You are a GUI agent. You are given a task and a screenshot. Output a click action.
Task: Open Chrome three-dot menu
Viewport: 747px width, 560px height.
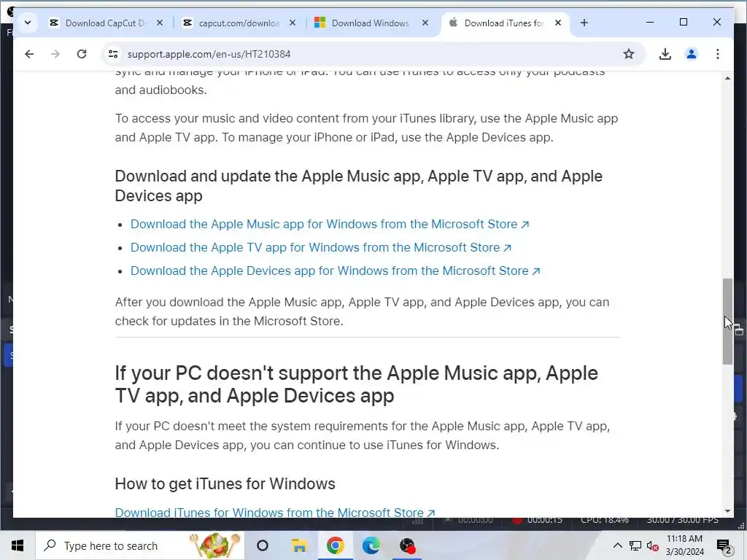[718, 54]
